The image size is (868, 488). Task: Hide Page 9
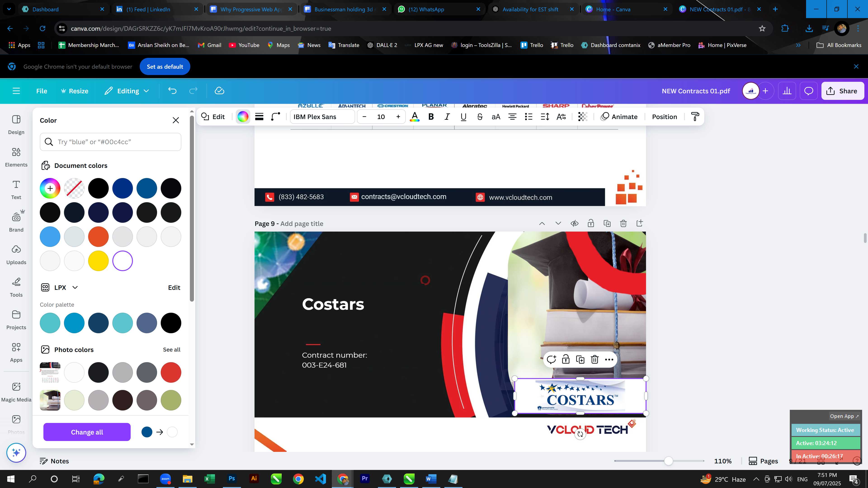(575, 223)
